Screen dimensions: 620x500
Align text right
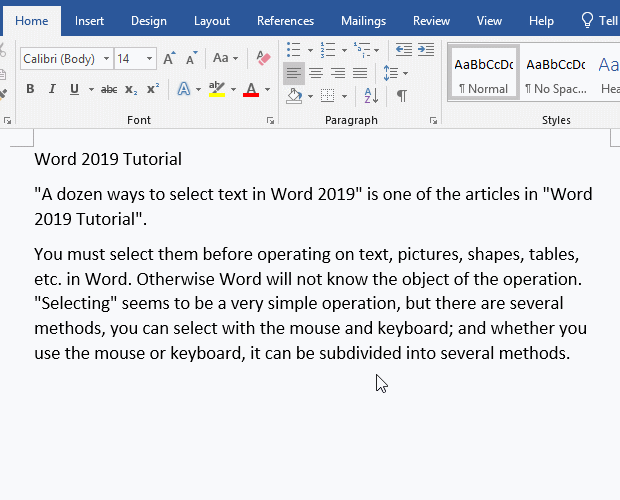click(x=338, y=73)
